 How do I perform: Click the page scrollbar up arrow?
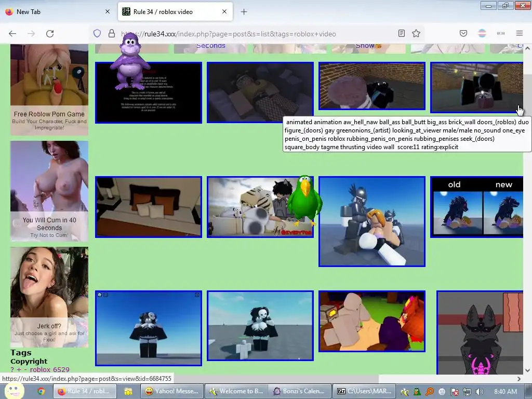tap(528, 48)
